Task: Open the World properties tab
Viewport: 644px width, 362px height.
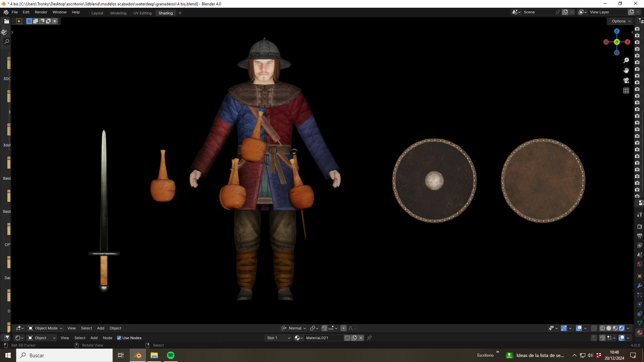Action: 639,264
